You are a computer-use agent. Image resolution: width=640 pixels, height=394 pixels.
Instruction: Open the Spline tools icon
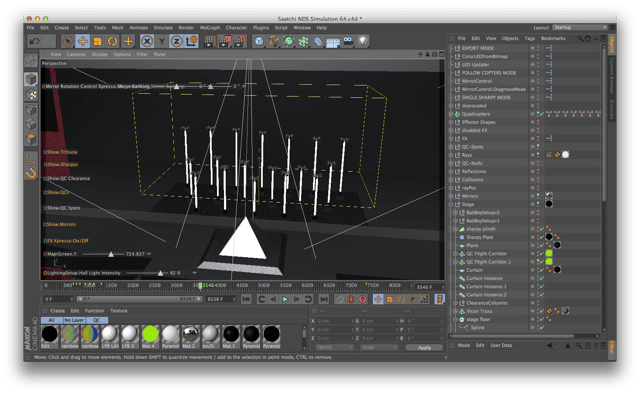[x=273, y=41]
